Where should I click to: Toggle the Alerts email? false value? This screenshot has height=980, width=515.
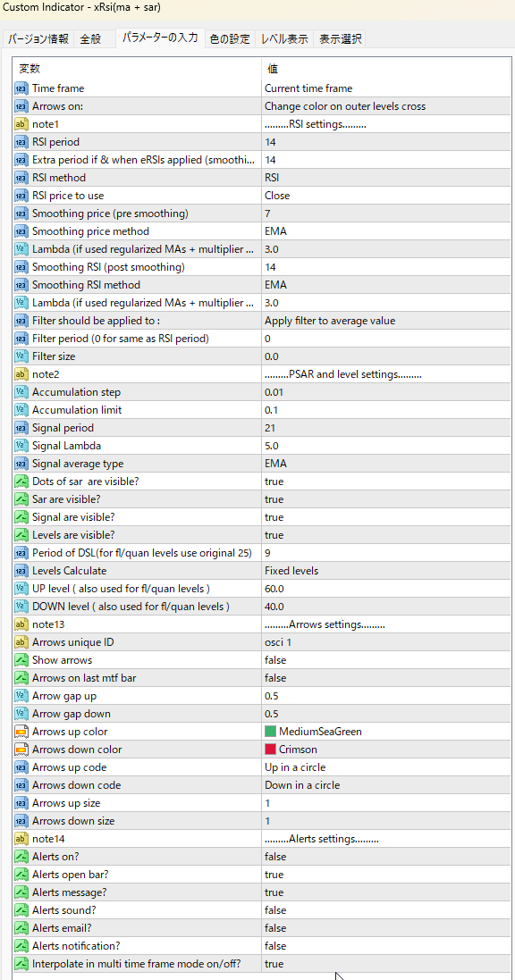(385, 927)
